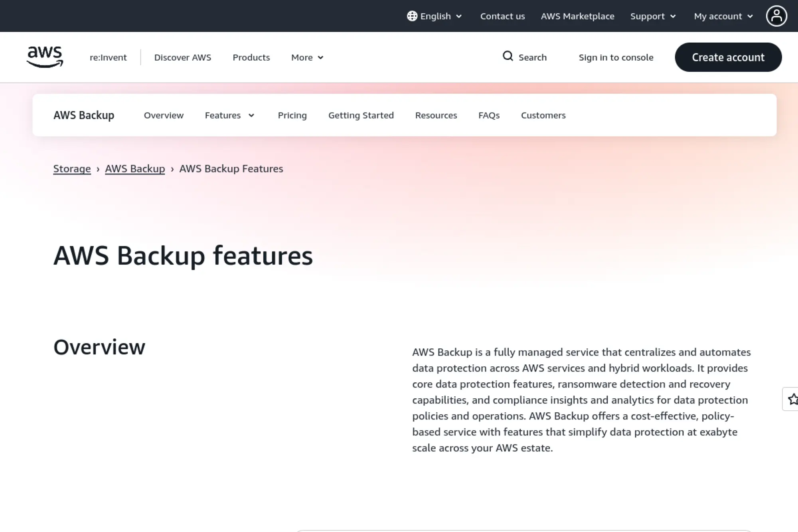The height and width of the screenshot is (532, 798).
Task: Open the Getting Started section
Action: (x=361, y=115)
